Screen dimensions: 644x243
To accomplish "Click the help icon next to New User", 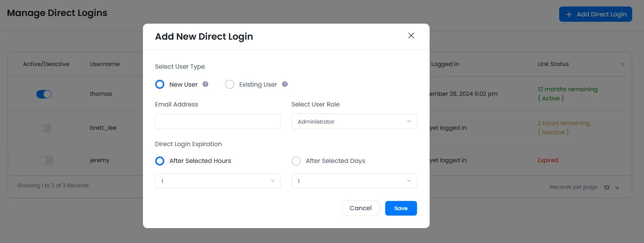I will (x=205, y=84).
